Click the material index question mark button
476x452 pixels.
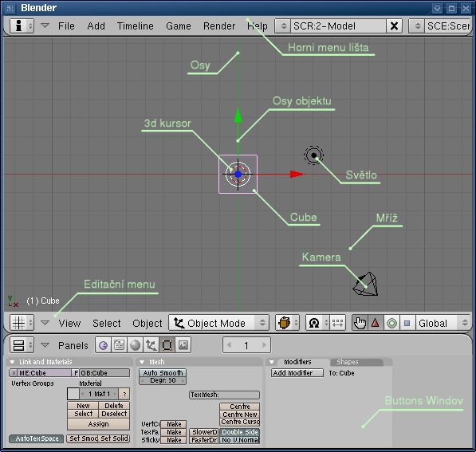tap(124, 394)
